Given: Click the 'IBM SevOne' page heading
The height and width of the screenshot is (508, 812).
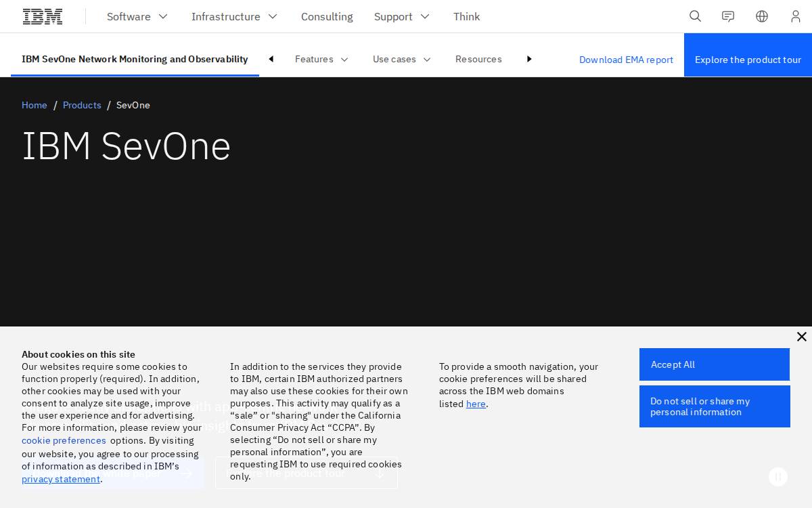Looking at the screenshot, I should click(x=127, y=146).
